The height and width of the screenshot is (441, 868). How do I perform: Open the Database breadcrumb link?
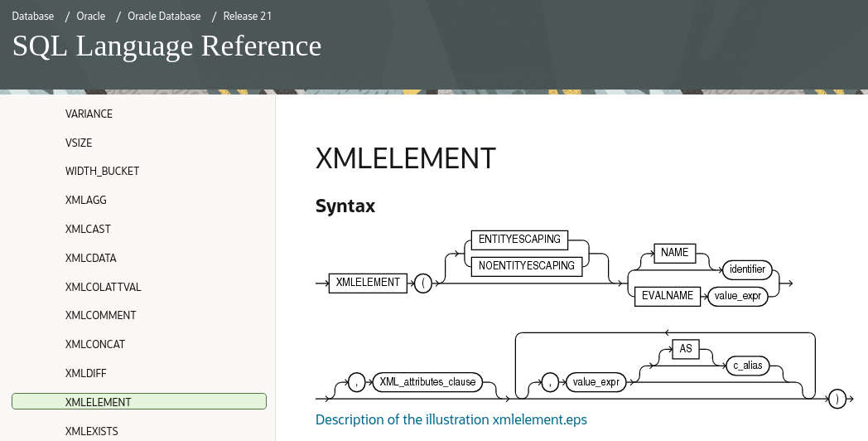point(33,16)
